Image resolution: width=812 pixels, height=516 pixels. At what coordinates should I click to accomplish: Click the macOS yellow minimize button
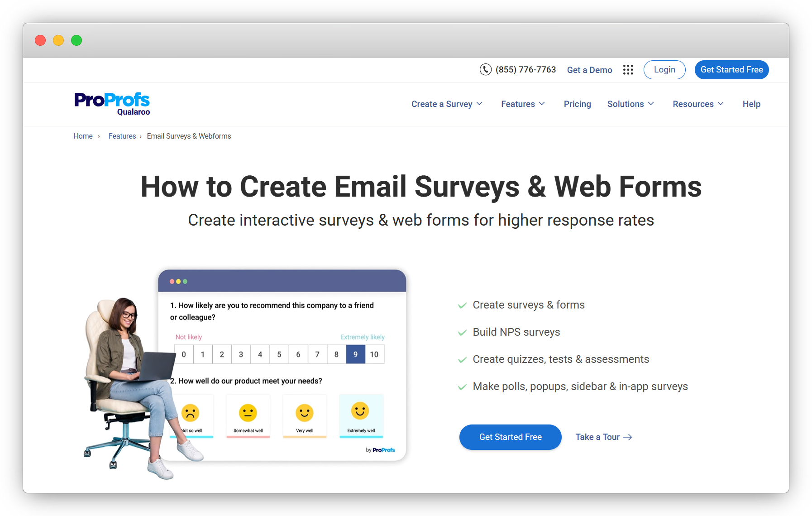[58, 40]
